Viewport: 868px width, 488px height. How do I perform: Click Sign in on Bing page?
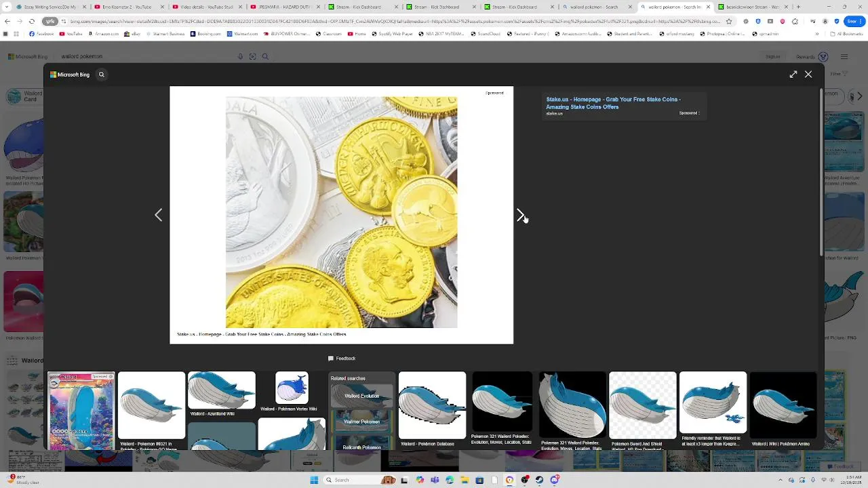772,57
